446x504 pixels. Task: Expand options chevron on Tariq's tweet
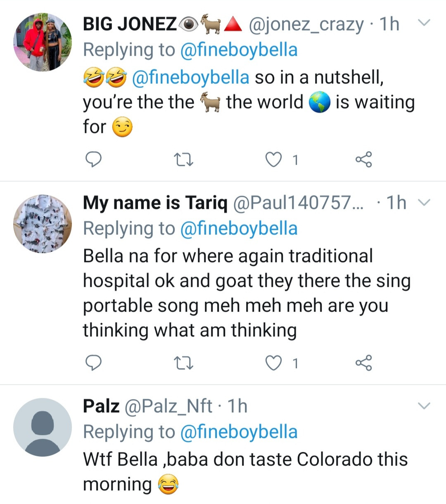pyautogui.click(x=424, y=202)
